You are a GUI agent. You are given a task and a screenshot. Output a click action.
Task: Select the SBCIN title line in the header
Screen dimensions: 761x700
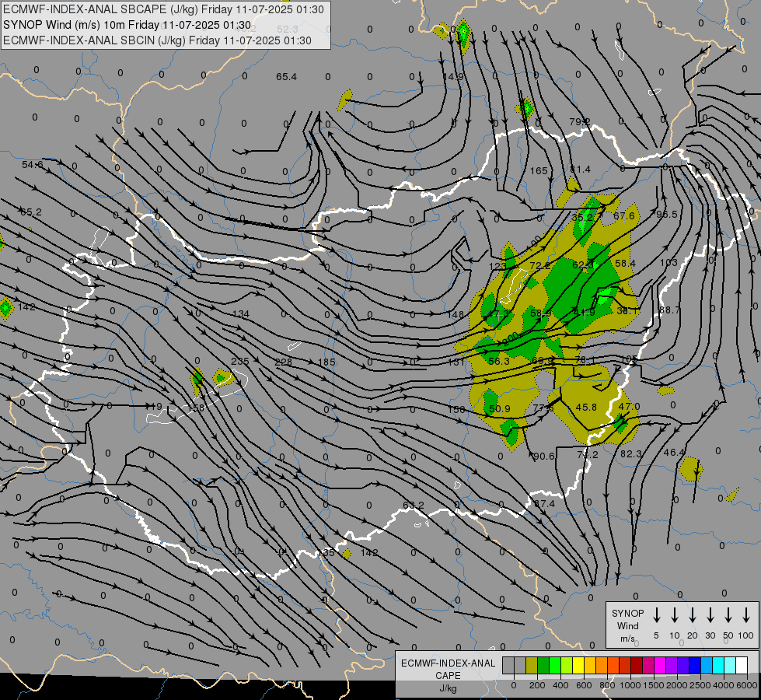(x=157, y=40)
